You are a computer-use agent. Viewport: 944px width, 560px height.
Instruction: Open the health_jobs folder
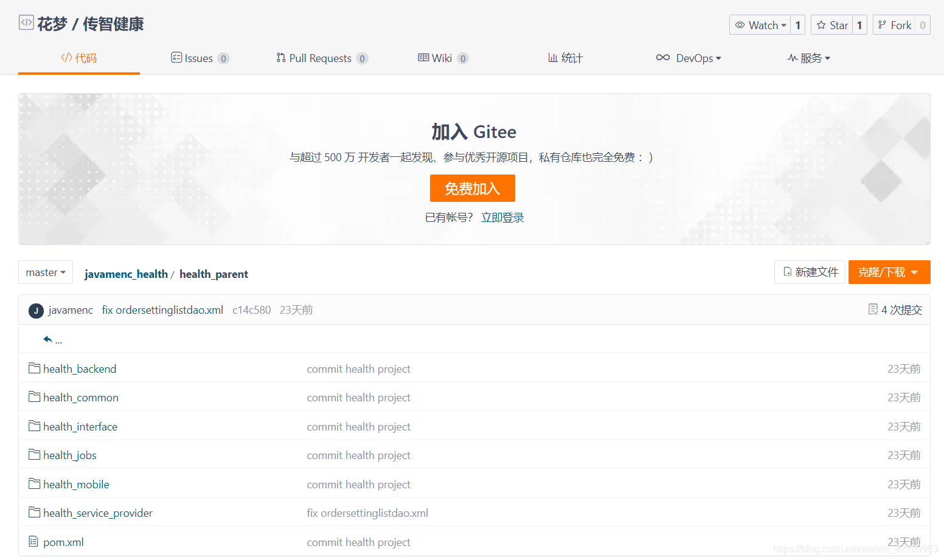(x=70, y=455)
